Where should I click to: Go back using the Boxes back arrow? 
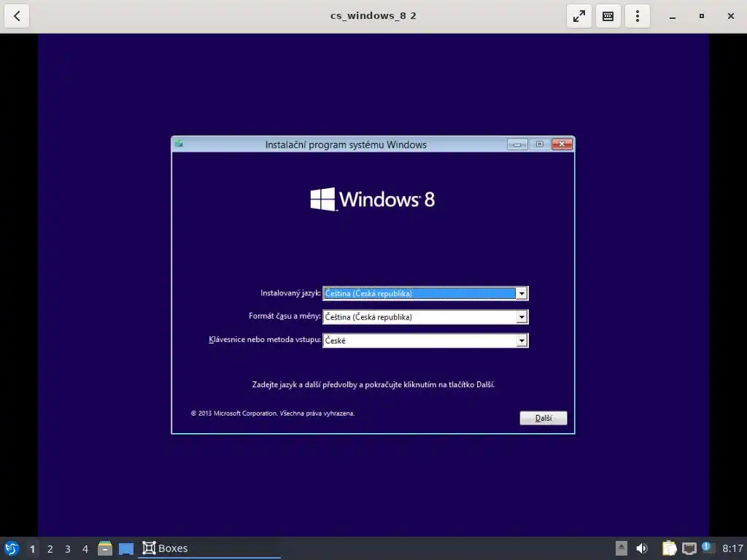tap(17, 16)
